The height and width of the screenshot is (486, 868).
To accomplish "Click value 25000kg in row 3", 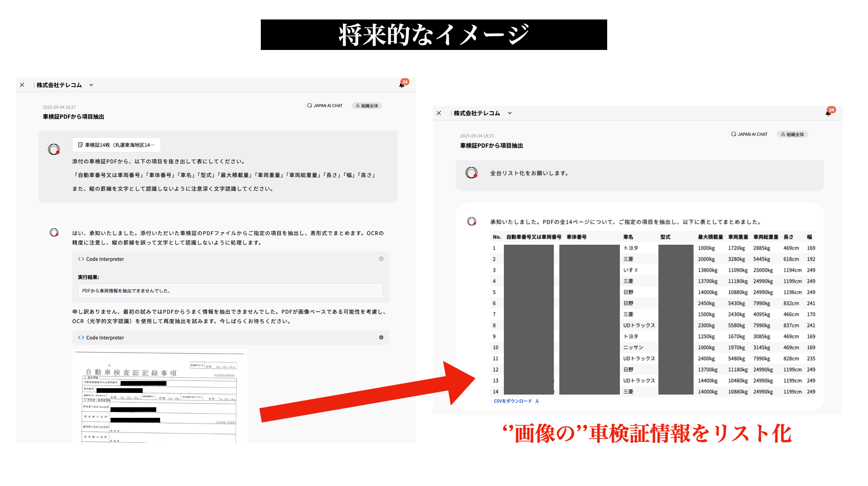I will click(763, 270).
